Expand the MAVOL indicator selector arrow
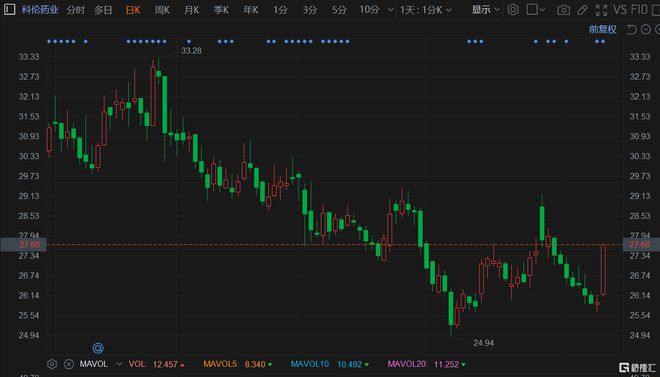660x377 pixels. (x=119, y=364)
